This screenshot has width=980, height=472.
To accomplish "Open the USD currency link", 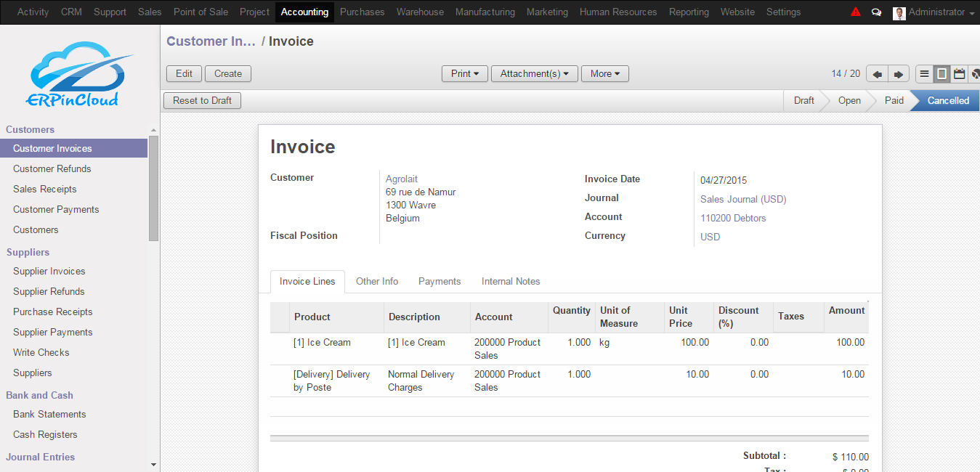I will point(710,237).
